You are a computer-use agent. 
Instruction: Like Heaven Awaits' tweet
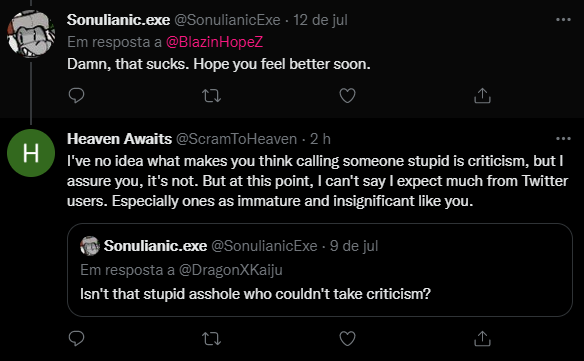click(347, 339)
